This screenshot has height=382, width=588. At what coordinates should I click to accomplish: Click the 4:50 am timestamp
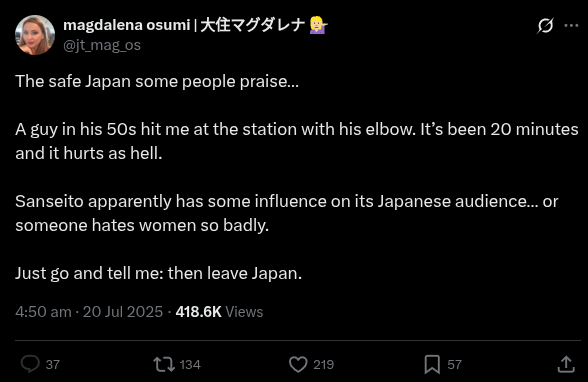(x=43, y=312)
